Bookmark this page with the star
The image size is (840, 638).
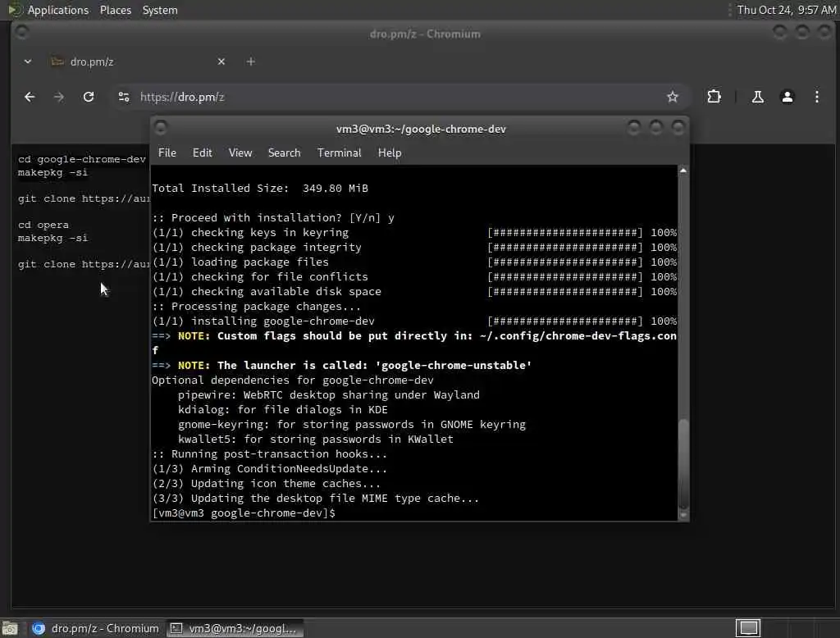673,97
